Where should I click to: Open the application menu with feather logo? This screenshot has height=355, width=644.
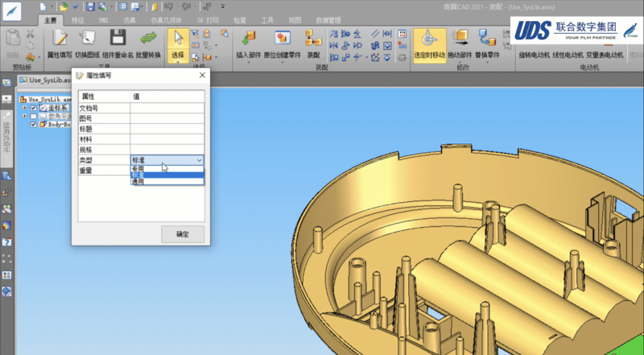pyautogui.click(x=12, y=10)
